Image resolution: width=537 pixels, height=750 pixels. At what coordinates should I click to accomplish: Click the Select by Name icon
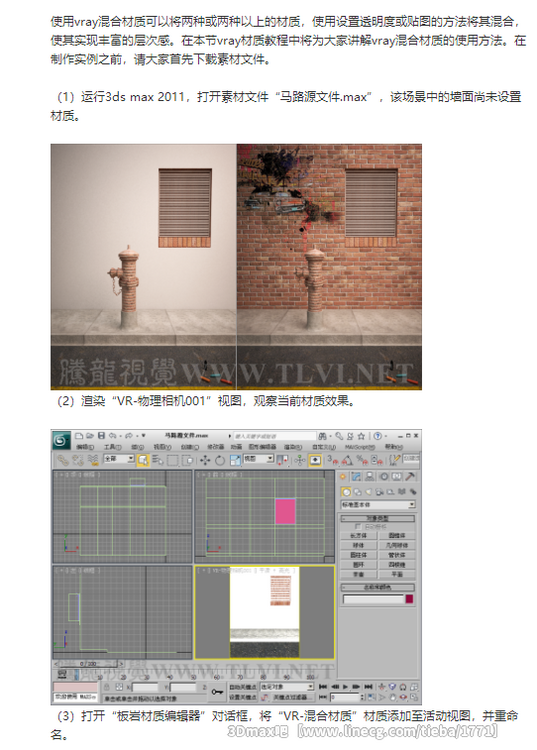[x=158, y=460]
